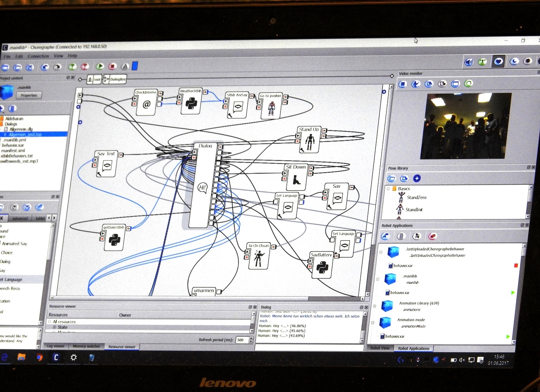Screen dimensions: 540x392
Task: Click the speaker volume icon
Action: click(x=469, y=62)
